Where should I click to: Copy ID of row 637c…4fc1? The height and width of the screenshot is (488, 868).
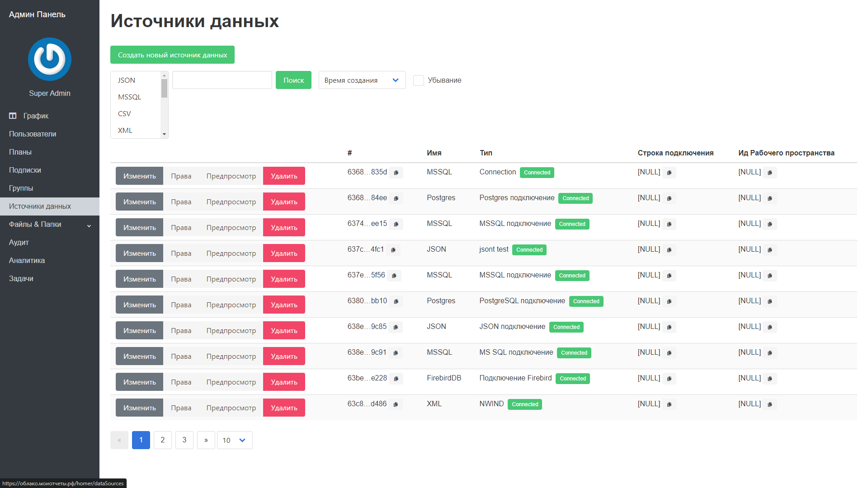(393, 250)
